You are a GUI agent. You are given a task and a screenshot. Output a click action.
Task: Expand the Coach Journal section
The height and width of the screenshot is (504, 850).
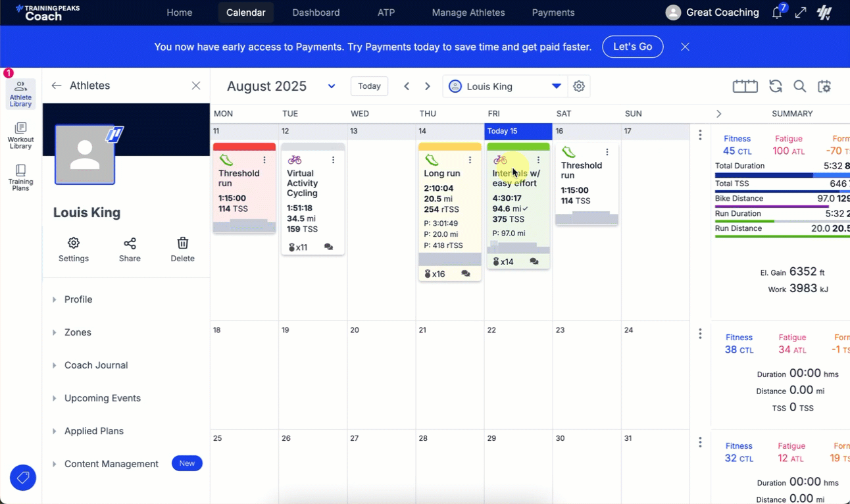pyautogui.click(x=96, y=365)
